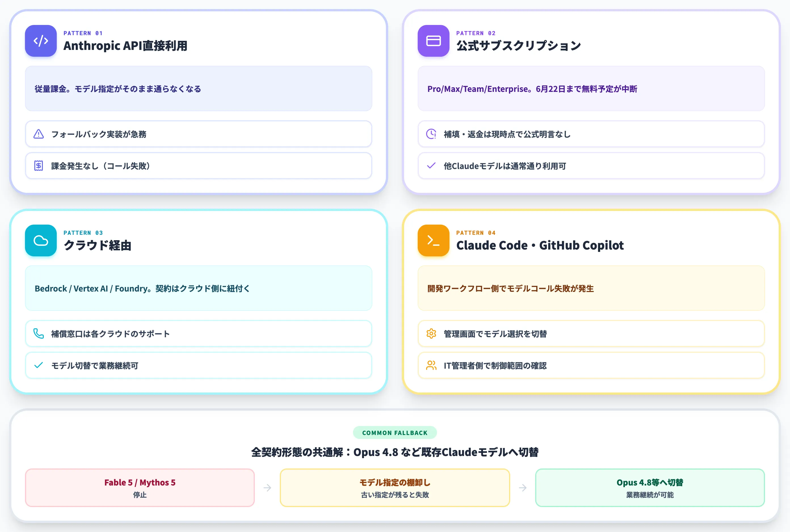Click the Bedrock / Vertex AI / Foundry description
Viewport: 790px width, 532px height.
click(x=142, y=288)
